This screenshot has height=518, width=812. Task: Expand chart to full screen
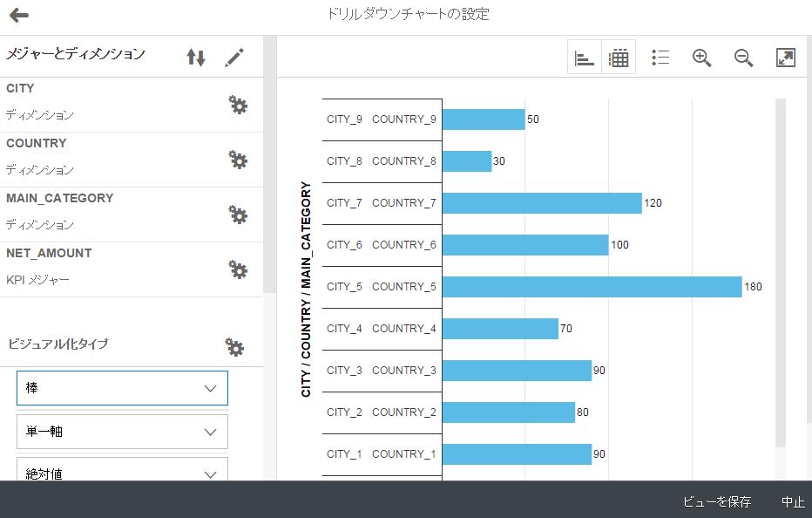tap(785, 58)
